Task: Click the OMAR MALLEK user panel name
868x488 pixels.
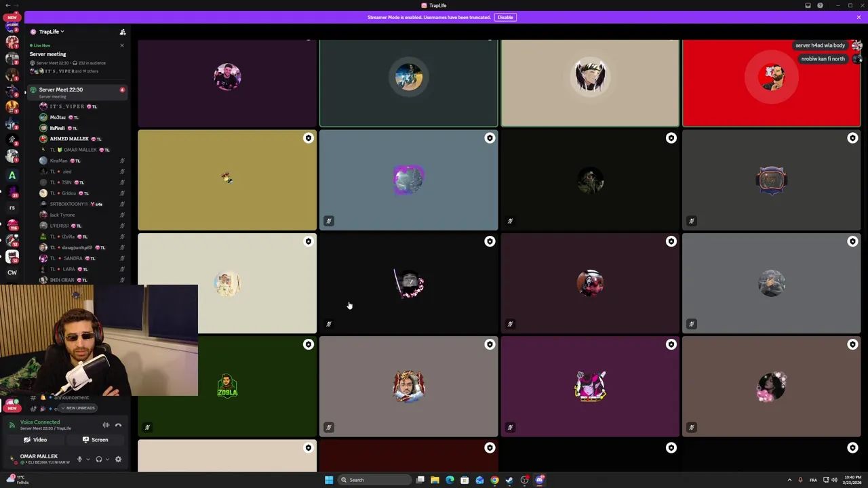Action: click(x=39, y=456)
